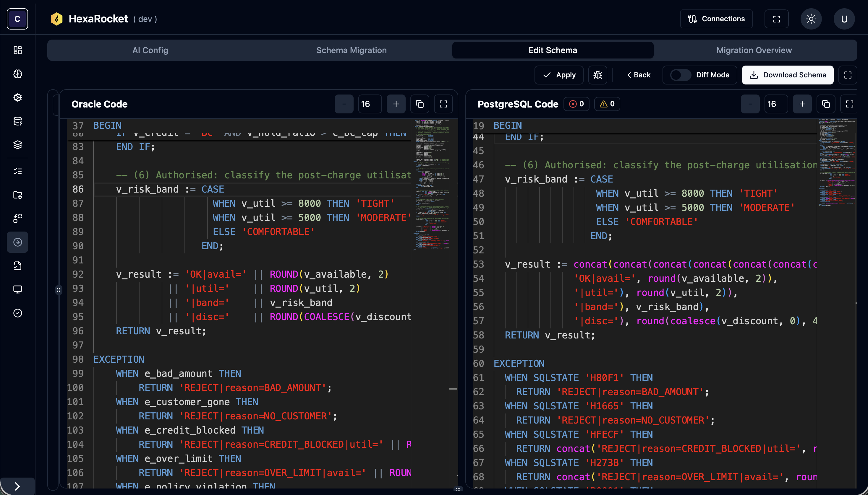Open the AI brain icon in sidebar

click(17, 74)
